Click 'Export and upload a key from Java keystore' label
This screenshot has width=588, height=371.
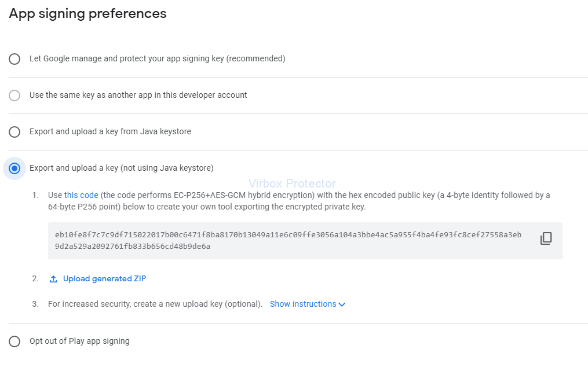pos(110,131)
